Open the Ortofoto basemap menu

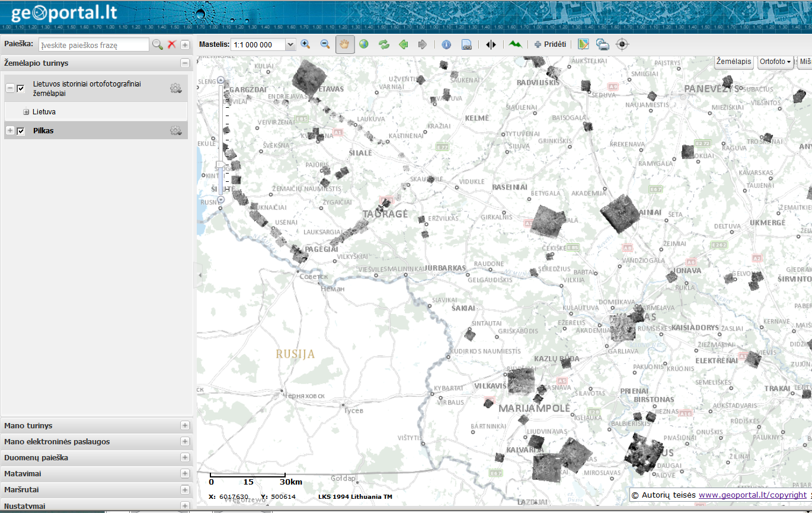click(x=775, y=62)
